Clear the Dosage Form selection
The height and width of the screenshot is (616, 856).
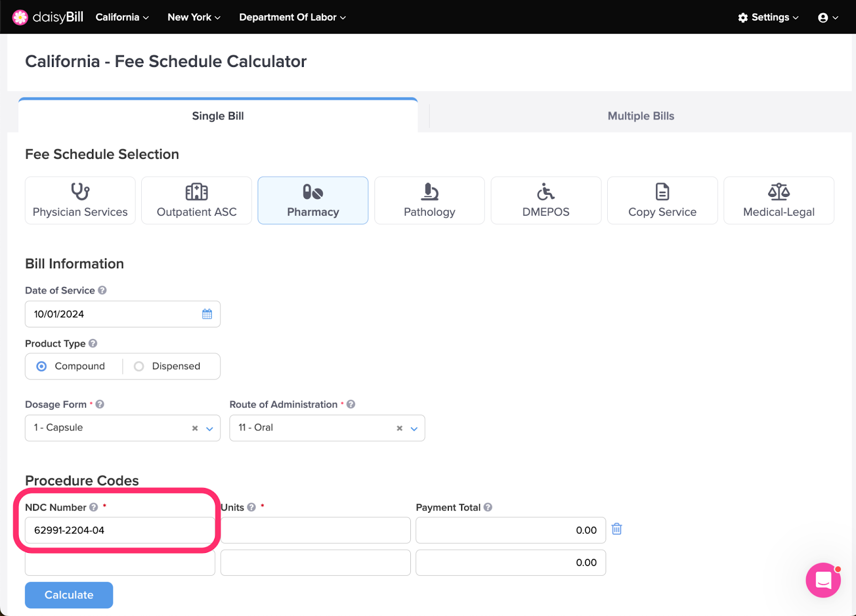(x=195, y=428)
